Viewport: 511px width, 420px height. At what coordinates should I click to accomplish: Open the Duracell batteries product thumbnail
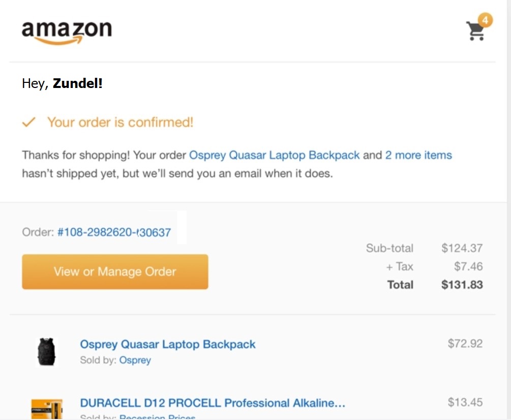click(x=47, y=409)
